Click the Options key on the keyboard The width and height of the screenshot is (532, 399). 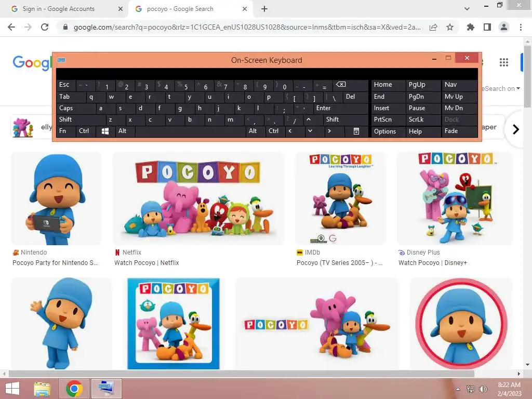[389, 131]
